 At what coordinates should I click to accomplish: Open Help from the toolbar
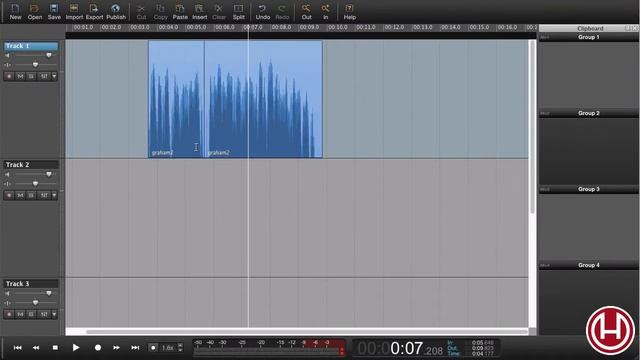349,12
